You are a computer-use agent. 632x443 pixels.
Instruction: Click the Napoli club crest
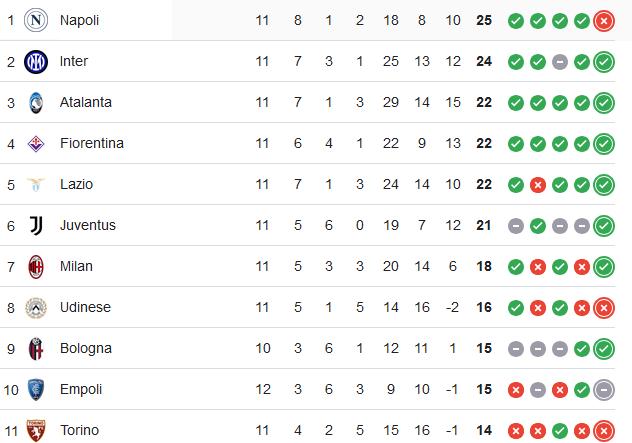[36, 20]
